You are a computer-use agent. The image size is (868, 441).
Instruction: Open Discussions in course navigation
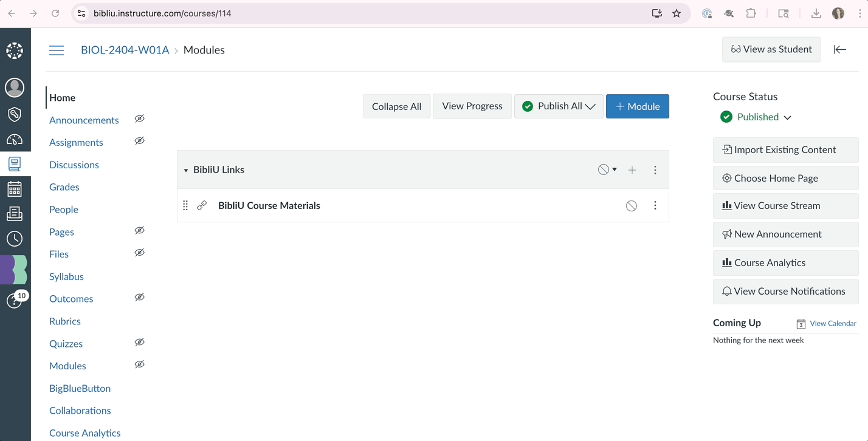point(74,165)
